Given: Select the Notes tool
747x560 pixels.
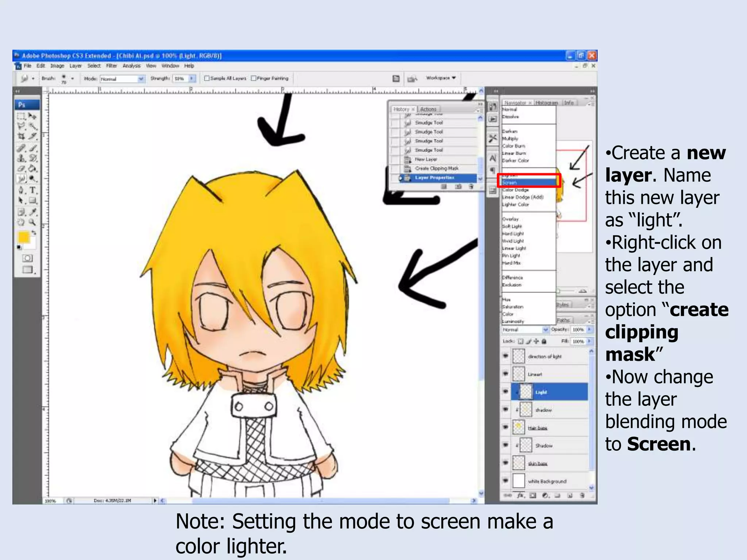Looking at the screenshot, I should pos(21,212).
